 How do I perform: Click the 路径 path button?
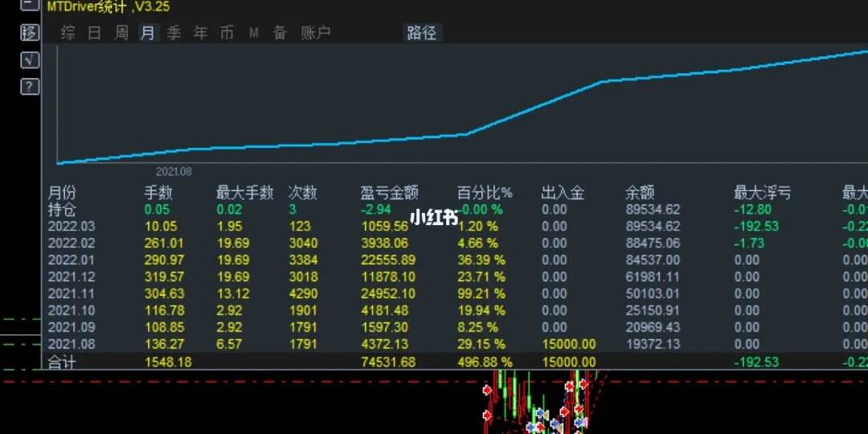point(422,33)
